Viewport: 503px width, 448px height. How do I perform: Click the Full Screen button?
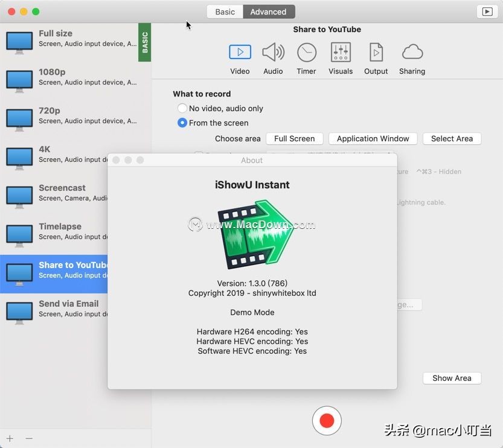(x=294, y=138)
